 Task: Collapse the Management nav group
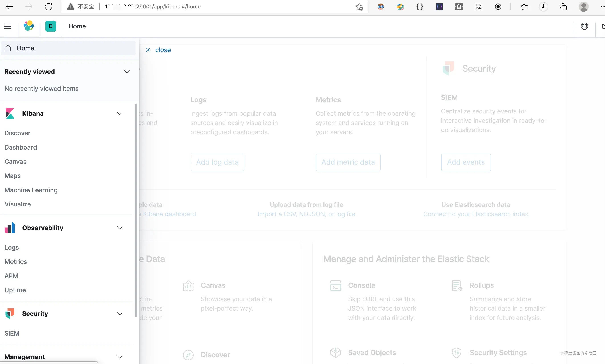(120, 357)
